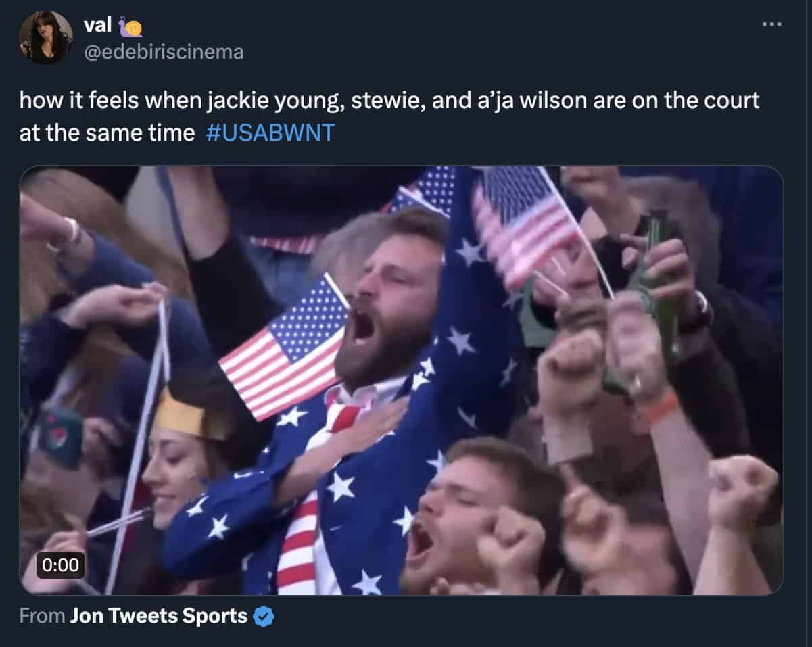This screenshot has width=812, height=647.
Task: Play the video of cheering fans
Action: [402, 381]
